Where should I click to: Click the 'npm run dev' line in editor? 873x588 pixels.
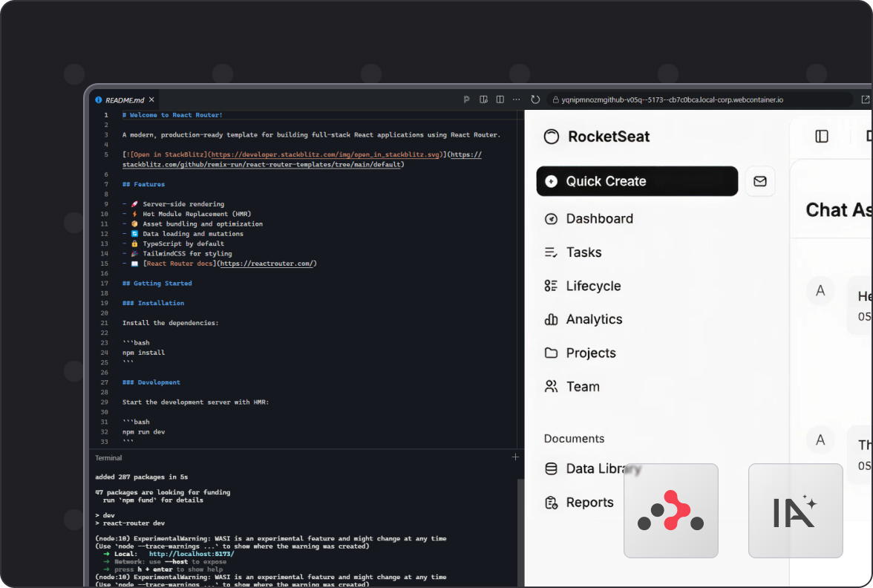point(144,432)
